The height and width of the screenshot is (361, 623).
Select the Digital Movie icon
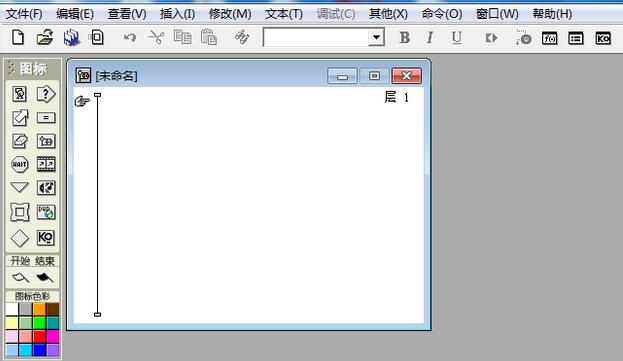46,164
